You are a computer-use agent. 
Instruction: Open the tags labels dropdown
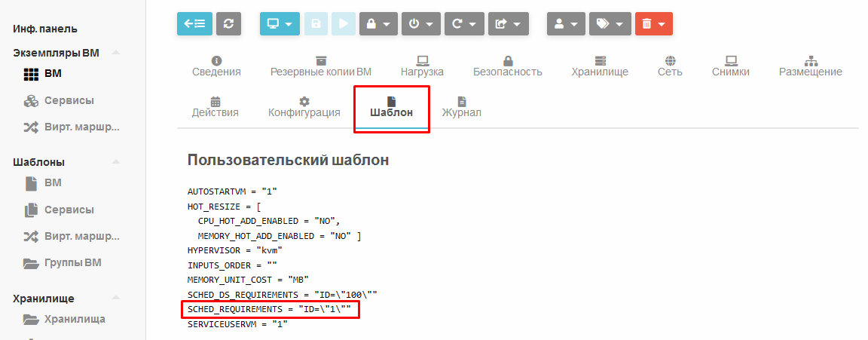click(610, 24)
